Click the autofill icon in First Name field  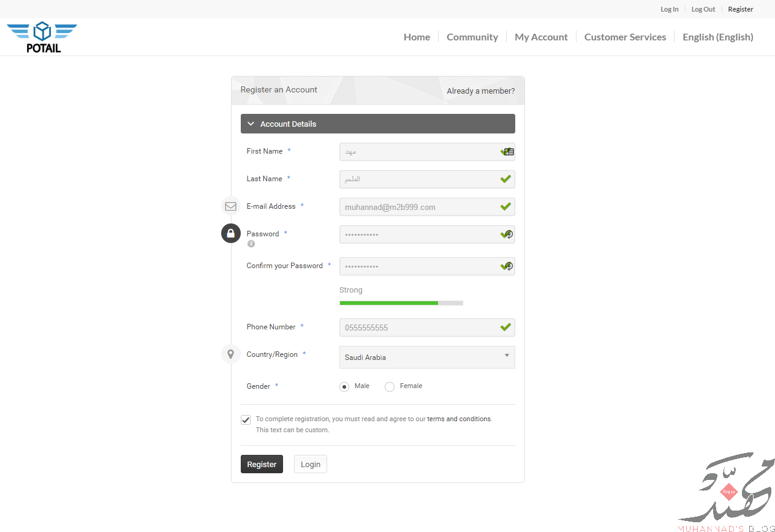tap(509, 152)
